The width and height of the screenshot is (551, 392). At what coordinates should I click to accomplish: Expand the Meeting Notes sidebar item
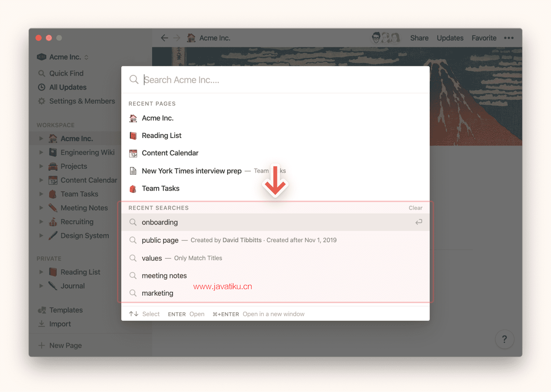coord(41,208)
